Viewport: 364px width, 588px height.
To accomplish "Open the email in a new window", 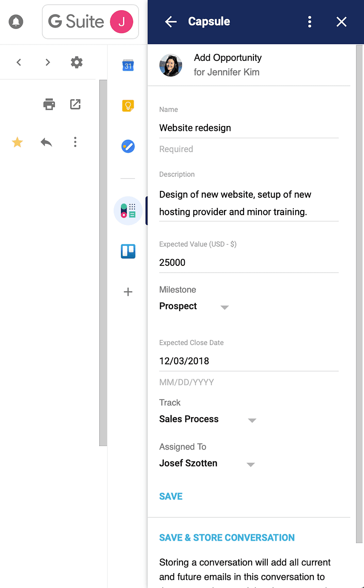I will click(75, 104).
